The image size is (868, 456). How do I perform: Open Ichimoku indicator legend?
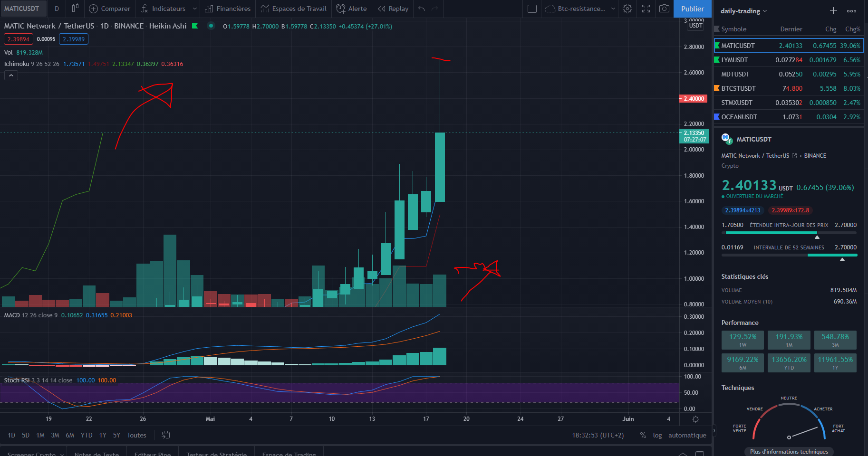coord(17,64)
